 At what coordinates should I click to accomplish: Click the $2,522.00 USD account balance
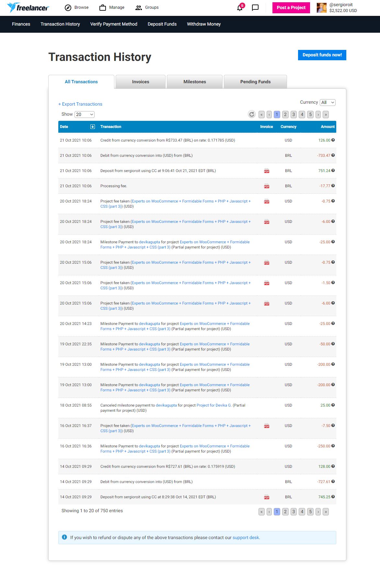tap(343, 11)
